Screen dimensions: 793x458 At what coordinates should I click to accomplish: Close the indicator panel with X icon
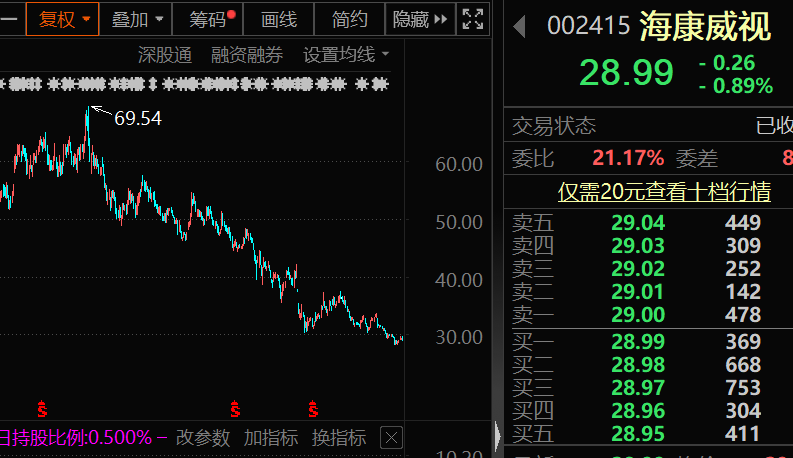[392, 438]
